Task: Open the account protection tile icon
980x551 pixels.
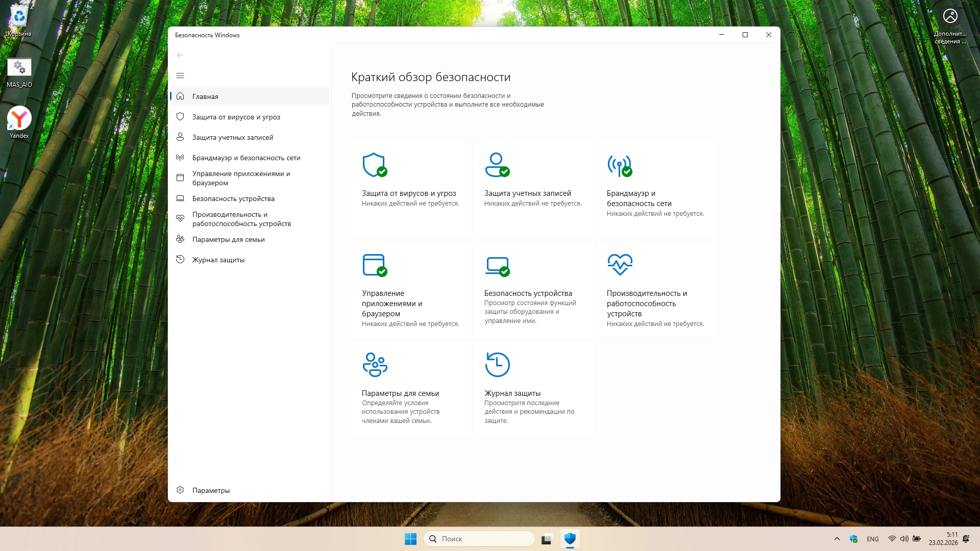Action: click(x=497, y=165)
